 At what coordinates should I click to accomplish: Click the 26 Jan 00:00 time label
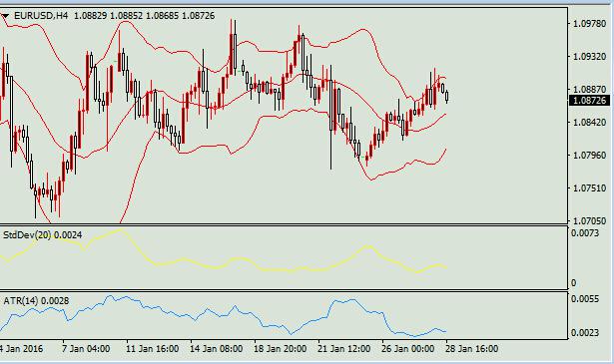coord(407,349)
